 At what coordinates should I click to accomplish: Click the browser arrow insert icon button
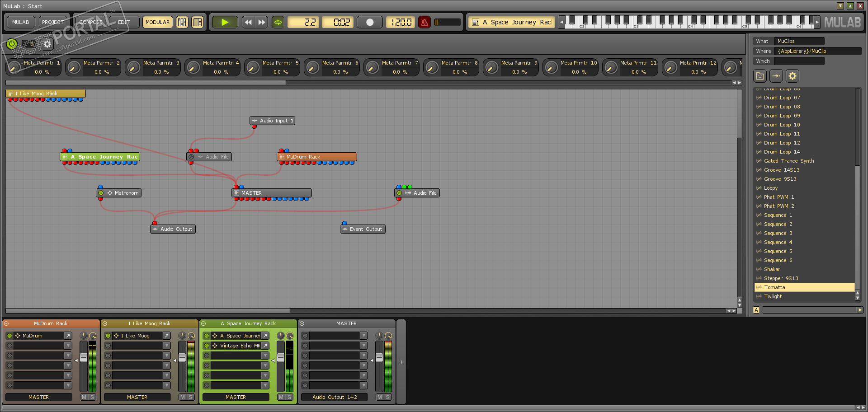[776, 76]
